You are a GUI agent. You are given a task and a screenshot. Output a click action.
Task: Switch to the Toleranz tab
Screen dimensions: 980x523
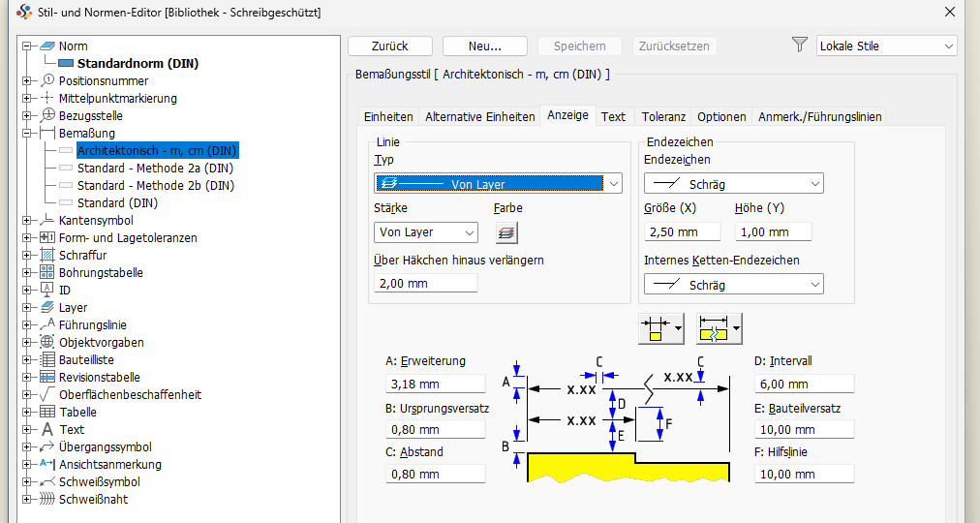pyautogui.click(x=663, y=117)
